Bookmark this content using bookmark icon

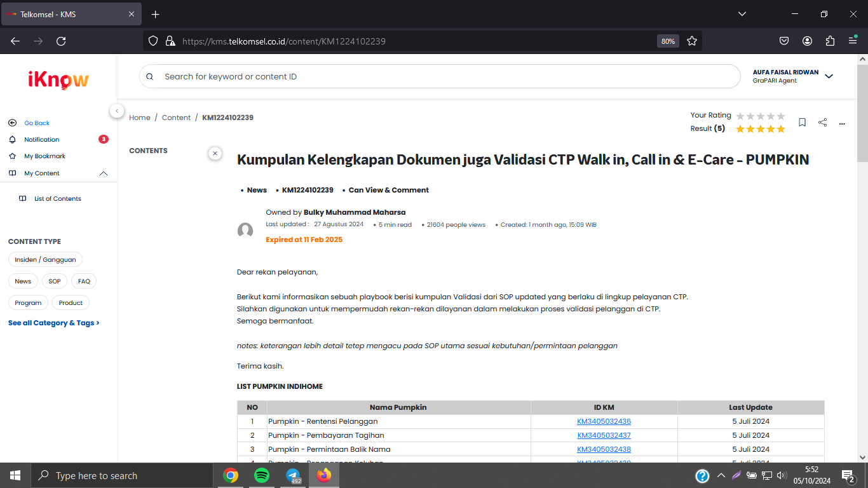(x=803, y=122)
